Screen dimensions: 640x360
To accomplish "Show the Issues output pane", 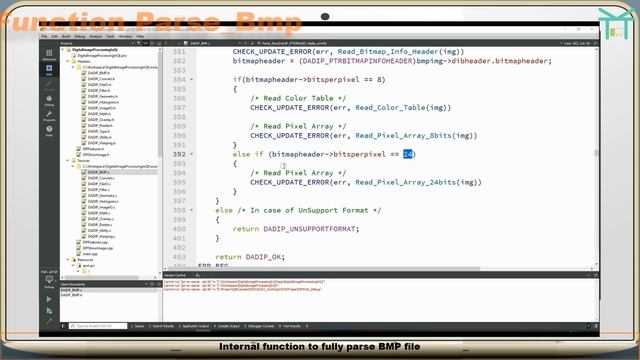I will [138, 326].
